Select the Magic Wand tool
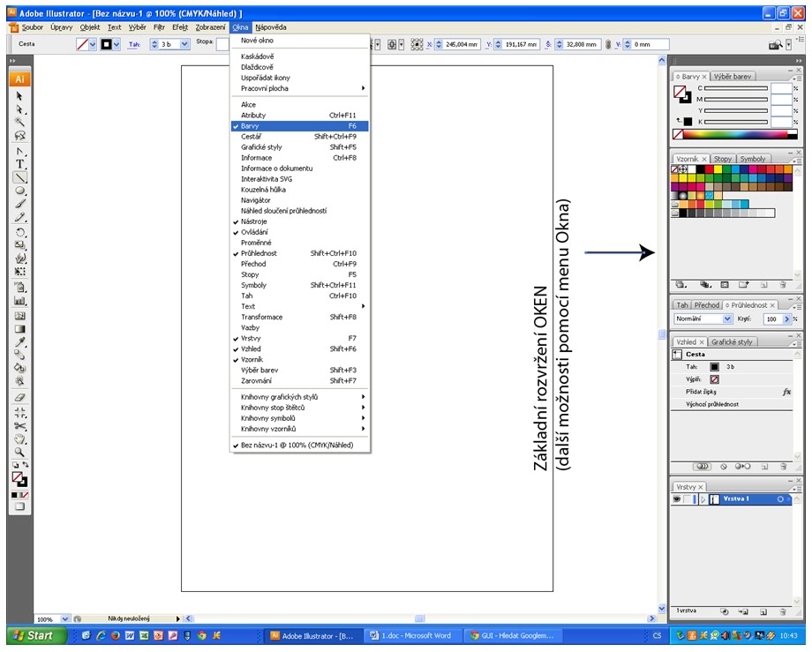 click(19, 122)
